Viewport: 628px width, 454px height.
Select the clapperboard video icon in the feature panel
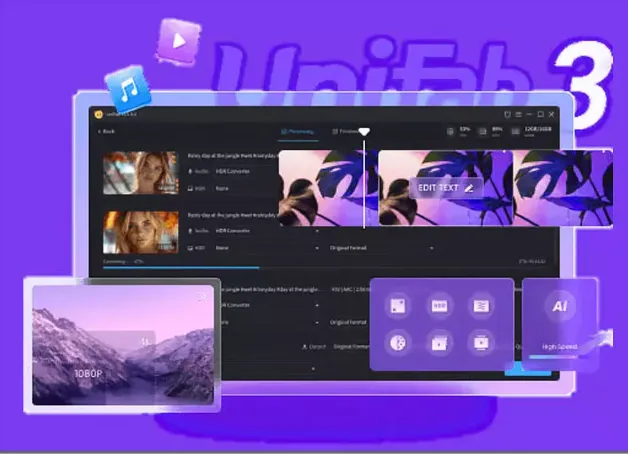click(x=439, y=343)
